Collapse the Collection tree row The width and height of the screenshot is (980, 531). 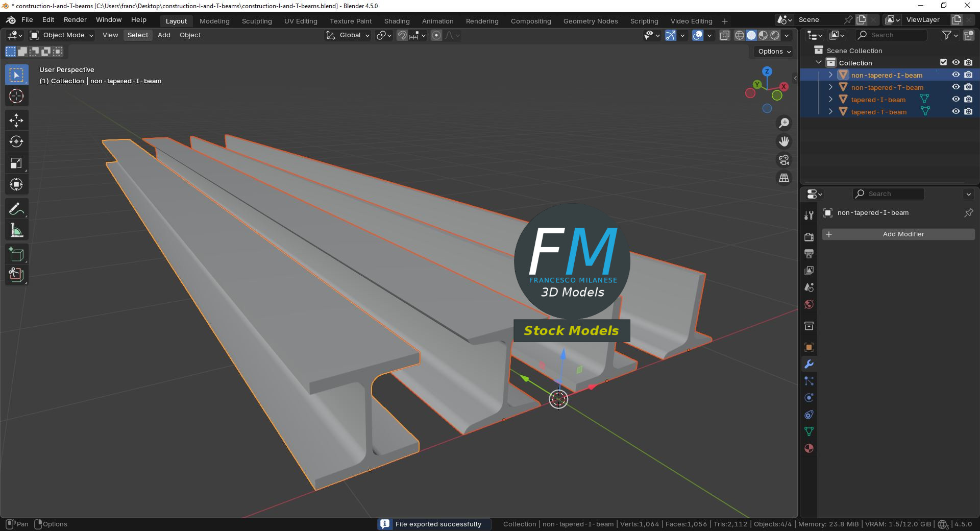point(819,62)
